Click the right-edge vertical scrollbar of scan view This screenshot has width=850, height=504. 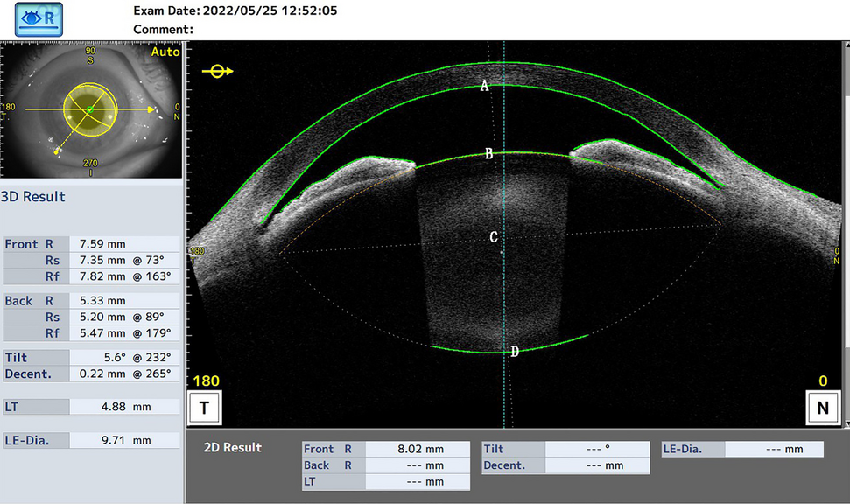(846, 233)
